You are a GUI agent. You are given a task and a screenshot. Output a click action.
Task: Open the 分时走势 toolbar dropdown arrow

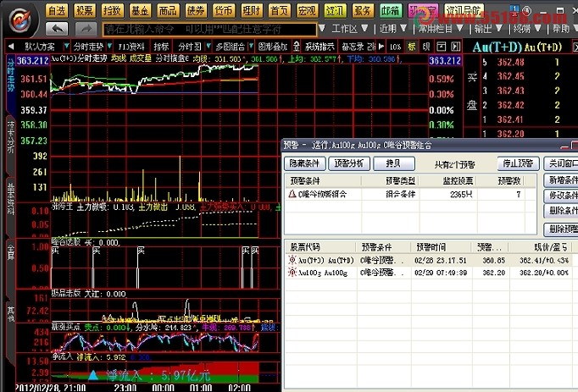pos(109,47)
